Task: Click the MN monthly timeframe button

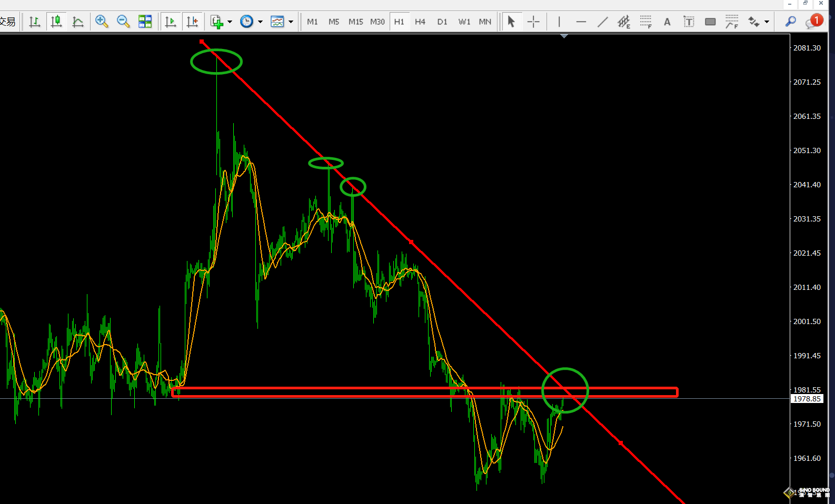Action: [x=485, y=22]
